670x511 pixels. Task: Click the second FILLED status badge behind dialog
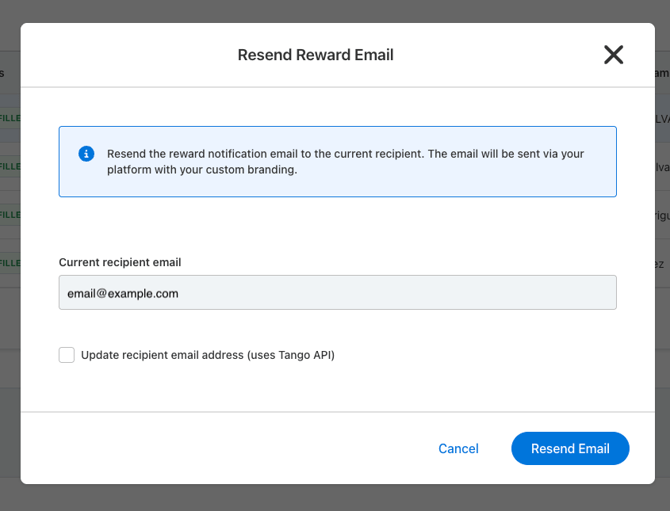point(10,166)
